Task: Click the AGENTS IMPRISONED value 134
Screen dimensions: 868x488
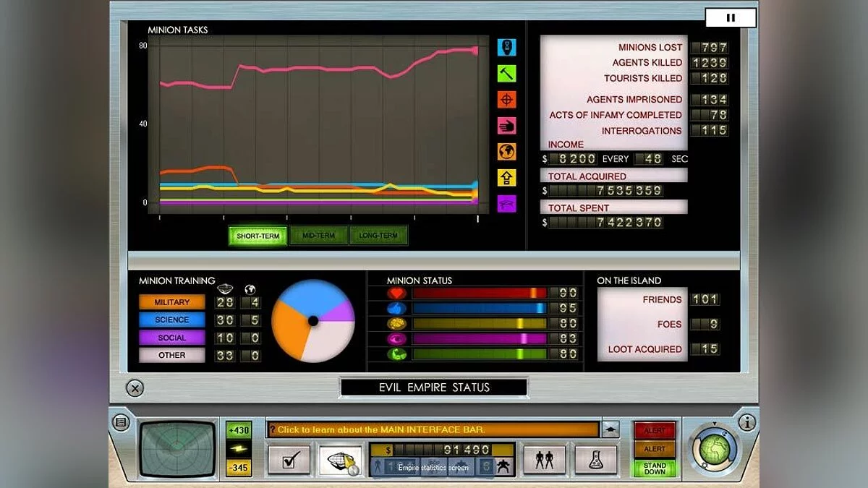Action: pos(709,99)
